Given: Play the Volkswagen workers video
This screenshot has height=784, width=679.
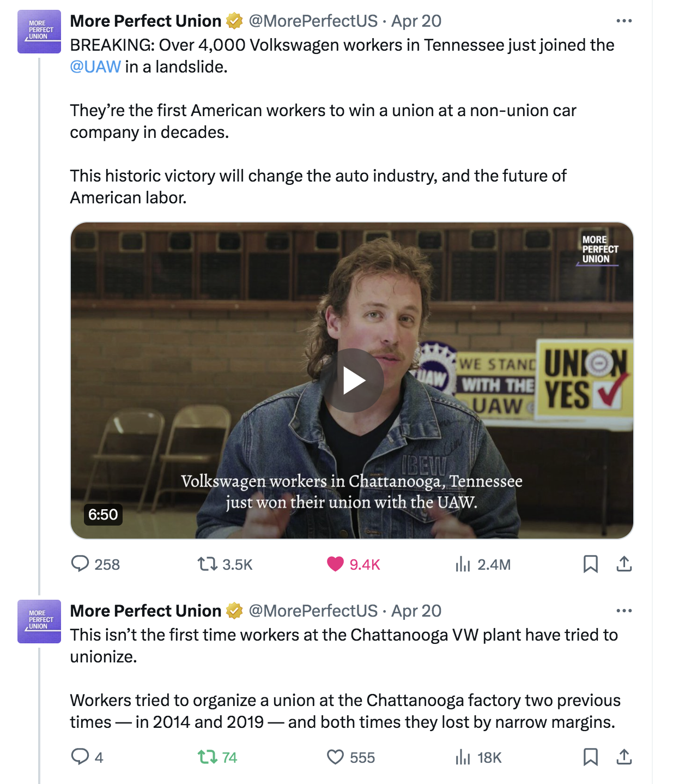Looking at the screenshot, I should coord(352,381).
